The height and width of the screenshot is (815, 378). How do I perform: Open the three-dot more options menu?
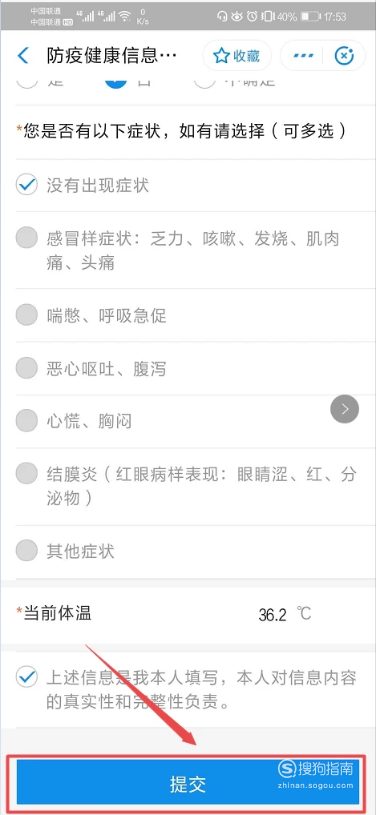[x=303, y=56]
